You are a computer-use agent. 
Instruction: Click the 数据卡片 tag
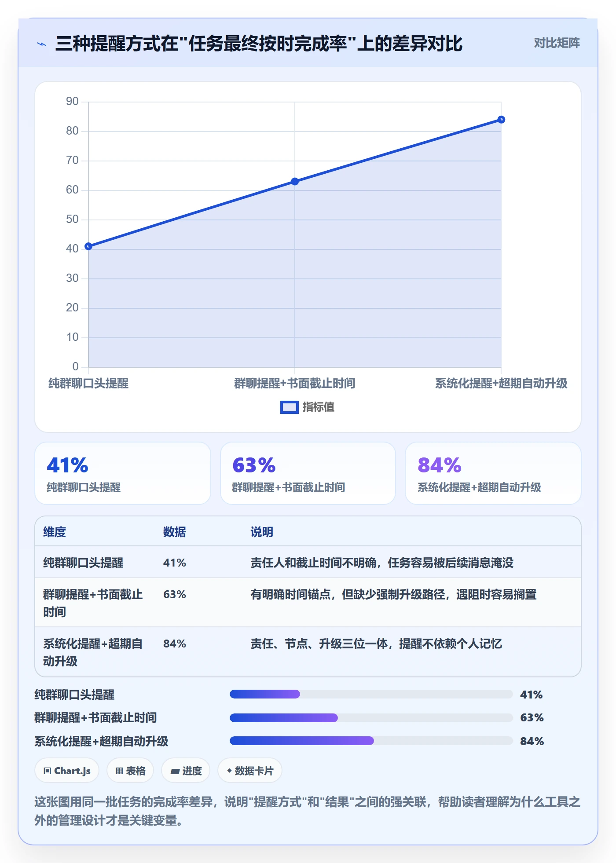(x=250, y=771)
